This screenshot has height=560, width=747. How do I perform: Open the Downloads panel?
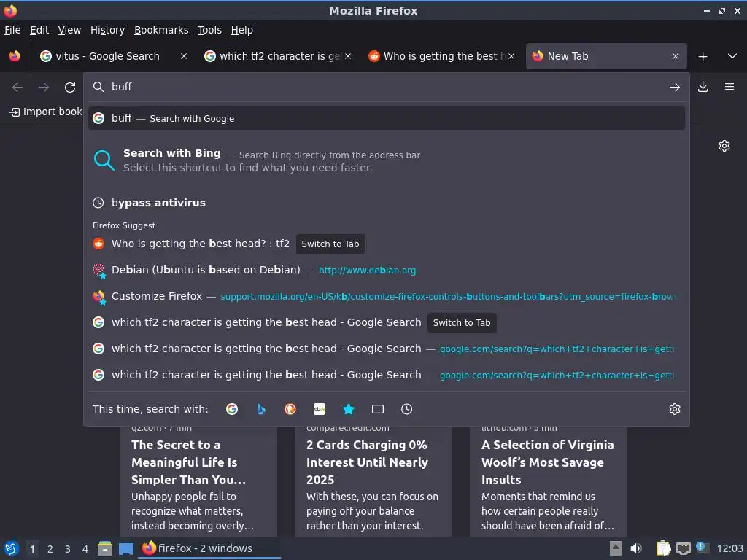coord(703,87)
